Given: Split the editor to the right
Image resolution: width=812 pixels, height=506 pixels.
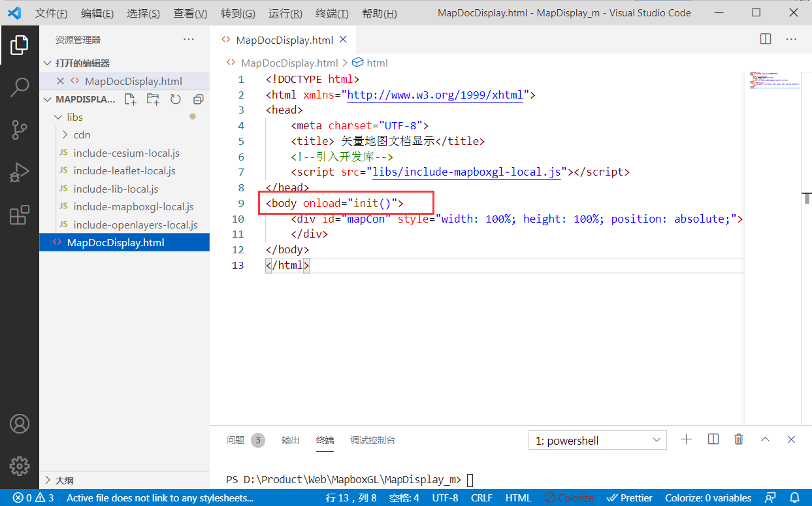Looking at the screenshot, I should coord(766,39).
